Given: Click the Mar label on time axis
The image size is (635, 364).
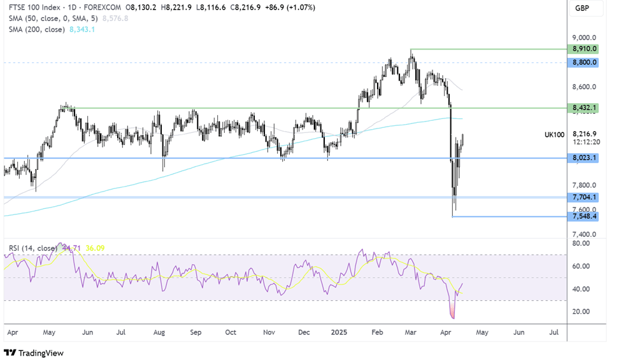Looking at the screenshot, I should coord(410,332).
